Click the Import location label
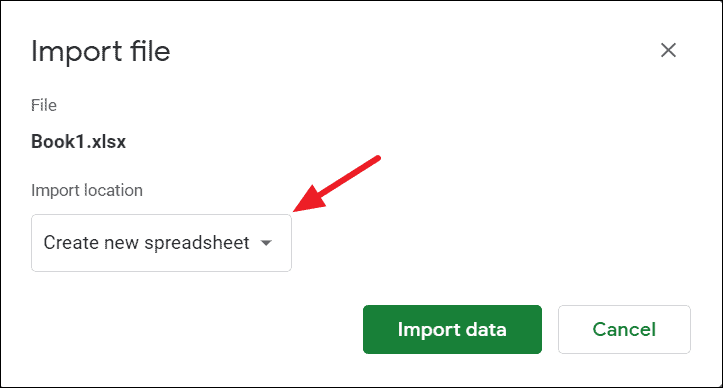This screenshot has width=723, height=388. (x=87, y=190)
